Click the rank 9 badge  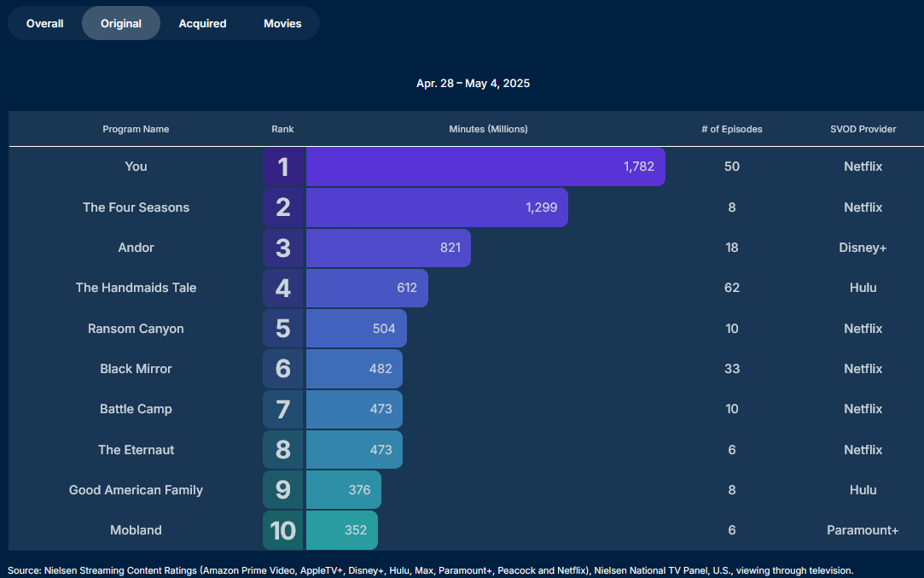(x=283, y=490)
